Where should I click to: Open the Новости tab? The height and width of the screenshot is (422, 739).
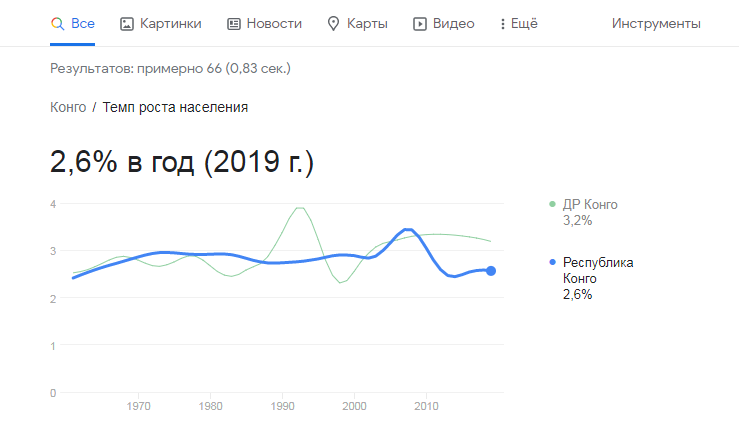pyautogui.click(x=264, y=24)
